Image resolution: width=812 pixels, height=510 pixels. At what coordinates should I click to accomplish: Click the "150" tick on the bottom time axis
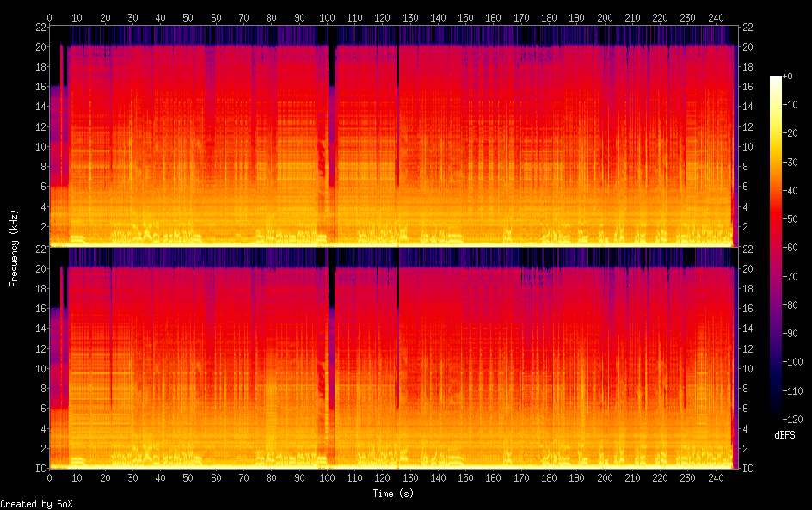[466, 477]
